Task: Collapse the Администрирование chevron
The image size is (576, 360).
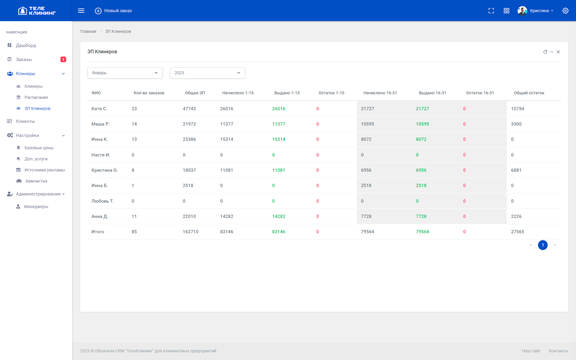Action: tap(63, 194)
